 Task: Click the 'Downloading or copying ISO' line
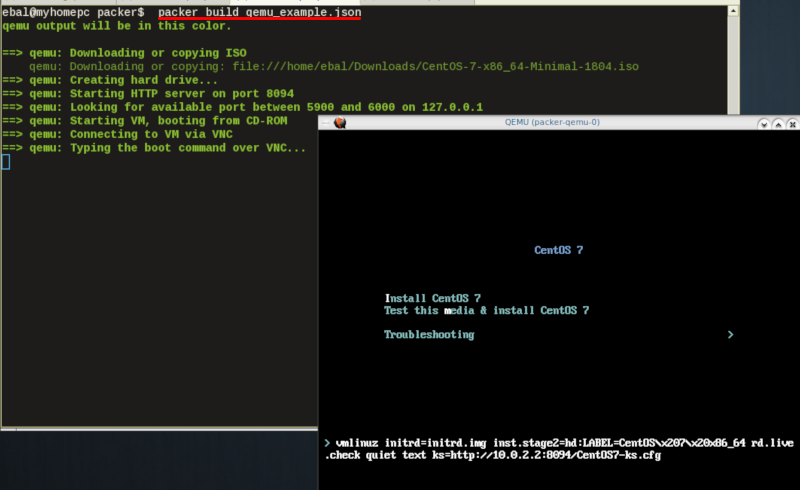[x=124, y=53]
